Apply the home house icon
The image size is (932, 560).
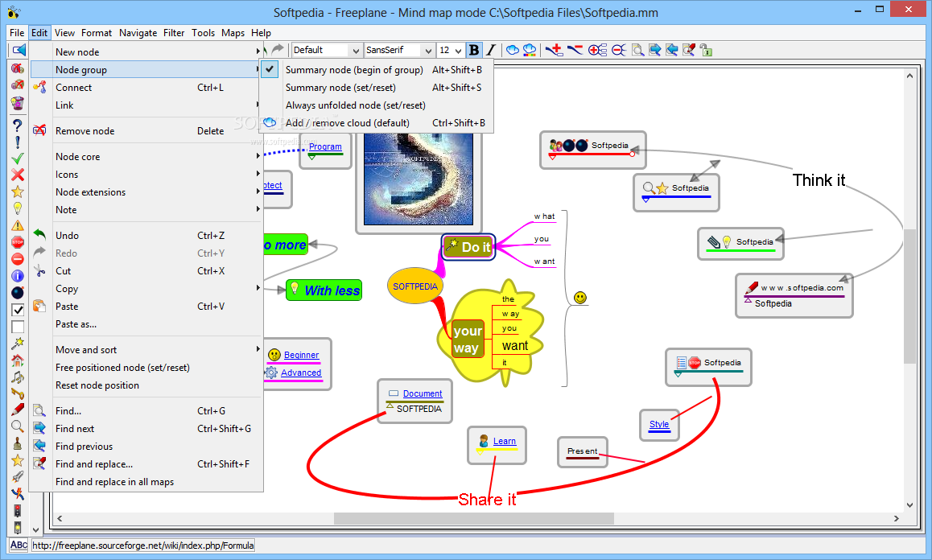click(x=18, y=360)
